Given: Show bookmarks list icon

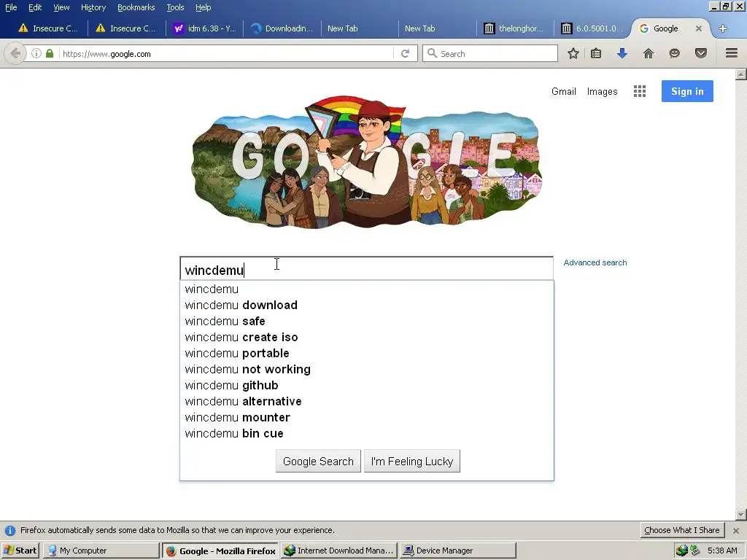Looking at the screenshot, I should pyautogui.click(x=596, y=53).
